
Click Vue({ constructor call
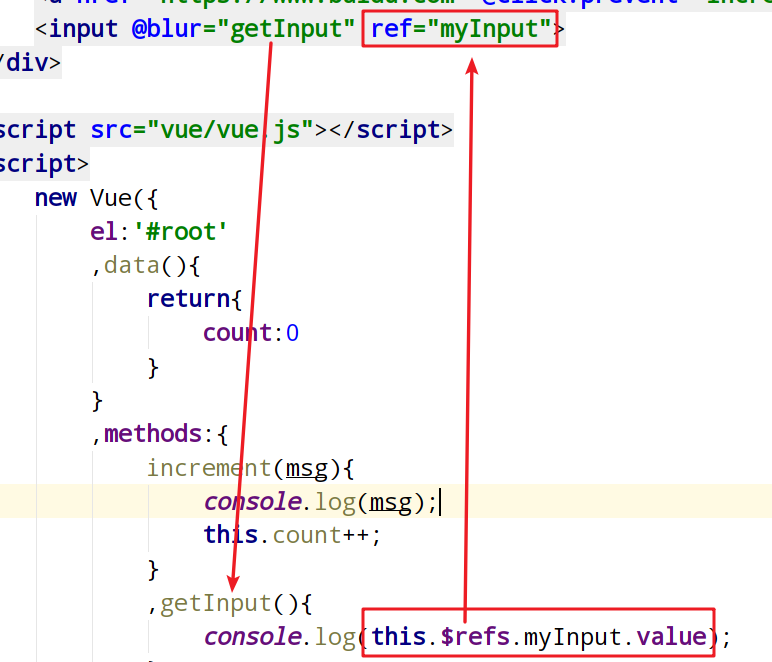pos(124,198)
